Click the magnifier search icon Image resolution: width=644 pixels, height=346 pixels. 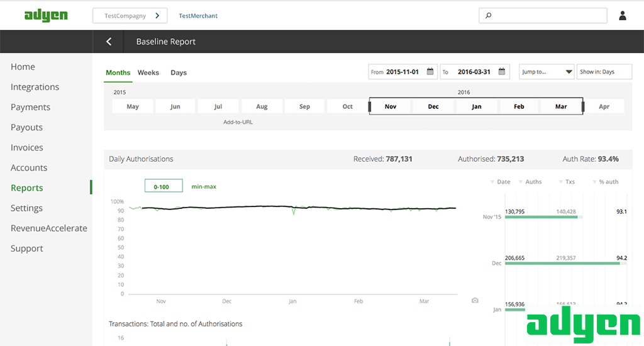[489, 16]
